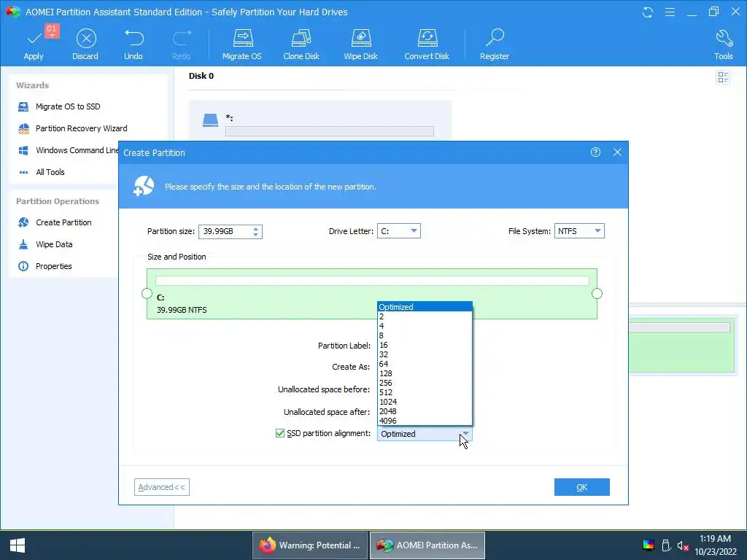The image size is (747, 560).
Task: Click OK to confirm partition
Action: [581, 487]
